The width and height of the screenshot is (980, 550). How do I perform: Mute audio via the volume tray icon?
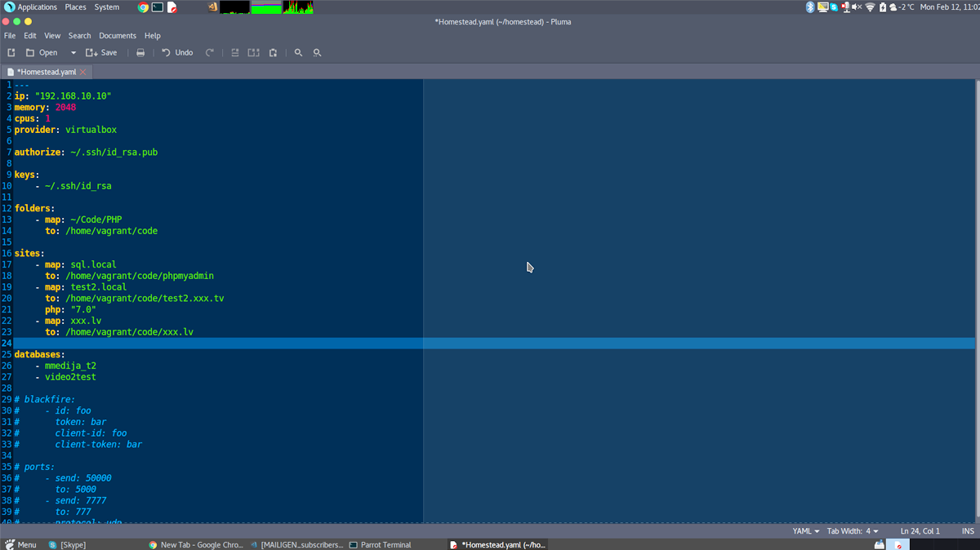855,7
